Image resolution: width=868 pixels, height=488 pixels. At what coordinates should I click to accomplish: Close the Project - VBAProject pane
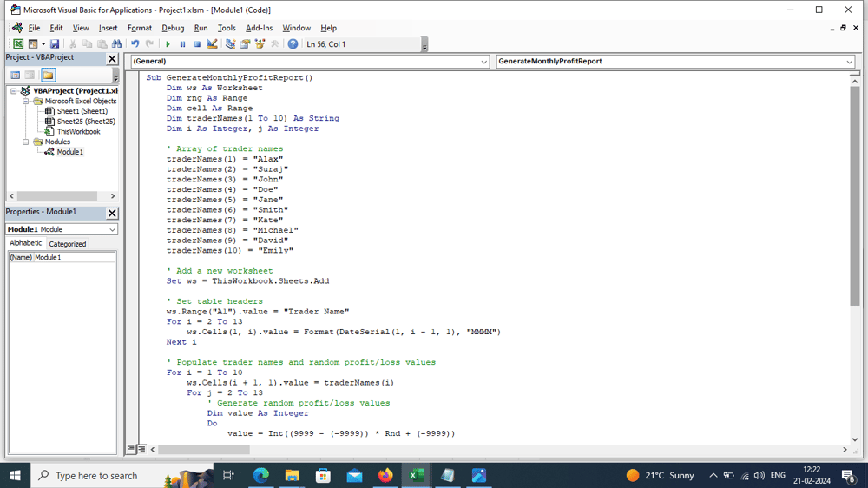point(112,58)
